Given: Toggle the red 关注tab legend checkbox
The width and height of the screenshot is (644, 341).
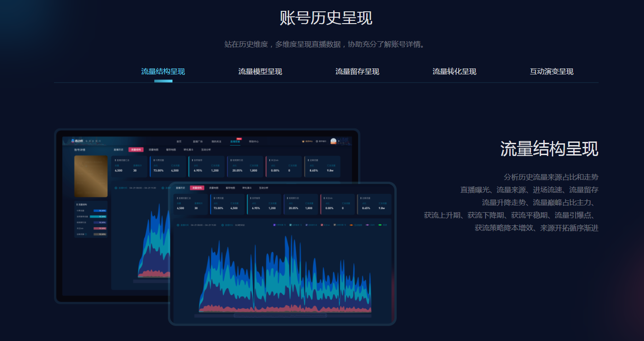Looking at the screenshot, I should (322, 225).
